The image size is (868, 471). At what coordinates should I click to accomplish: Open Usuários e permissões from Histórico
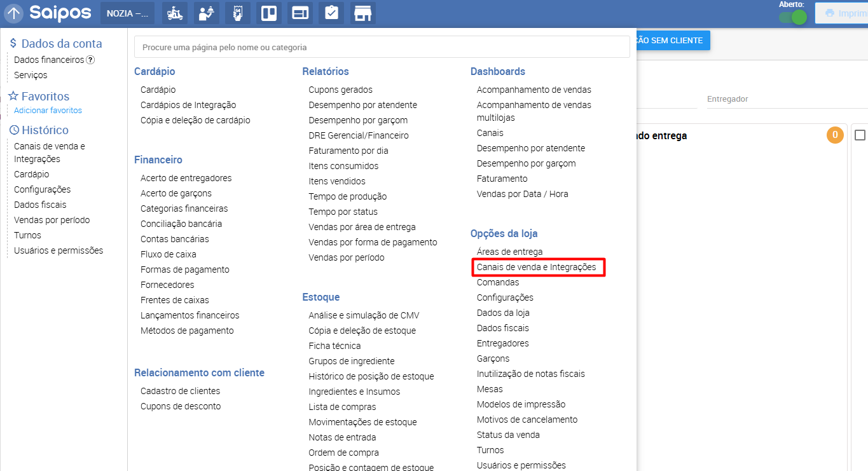click(x=59, y=250)
